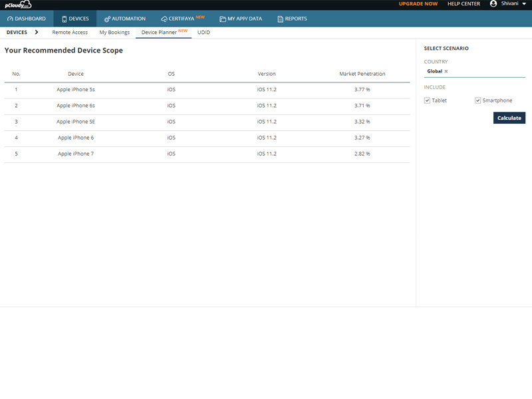Click Your Recommended Device Scope heading

pyautogui.click(x=63, y=51)
